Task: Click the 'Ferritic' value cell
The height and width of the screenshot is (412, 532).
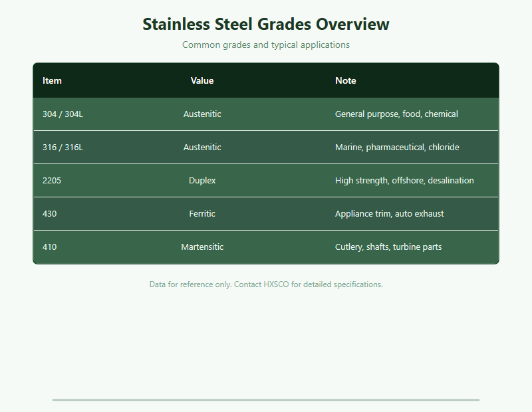Action: 202,213
